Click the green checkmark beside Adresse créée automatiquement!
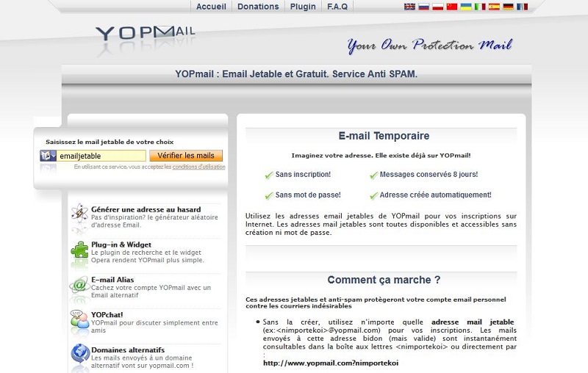Image resolution: width=588 pixels, height=373 pixels. 373,196
